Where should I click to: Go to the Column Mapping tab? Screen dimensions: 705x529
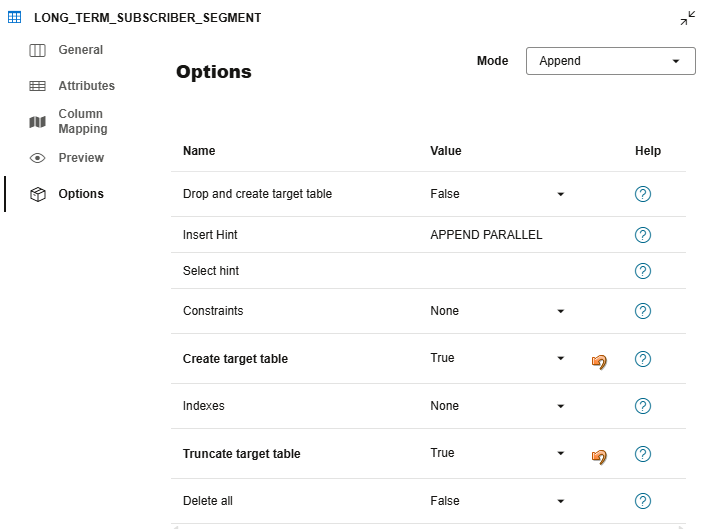coord(80,121)
